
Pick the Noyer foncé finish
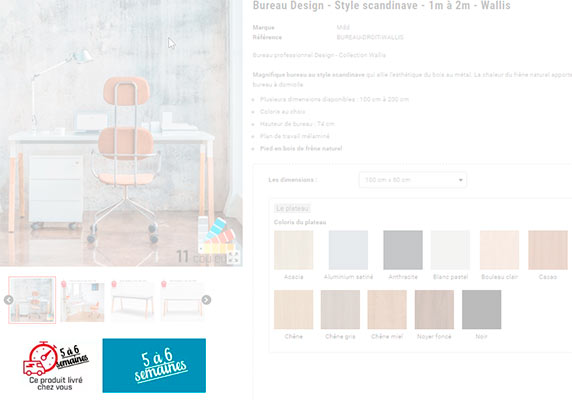(434, 310)
